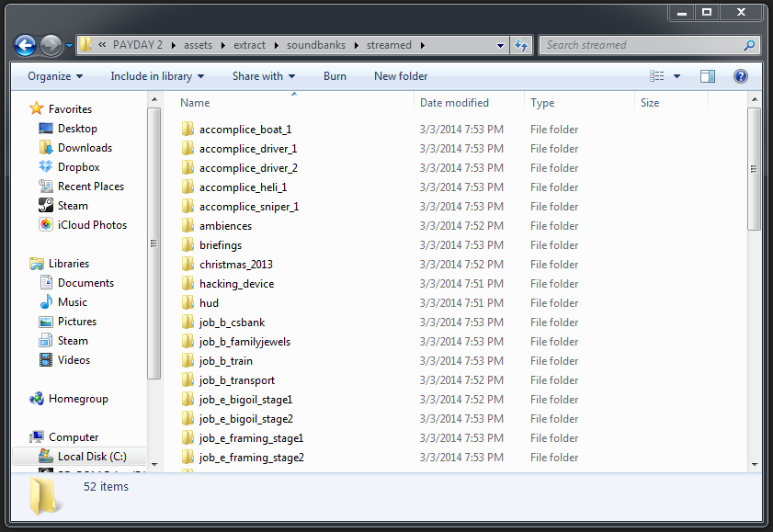Select the accomplice_boat_1 folder icon
This screenshot has height=532, width=773.
point(188,129)
